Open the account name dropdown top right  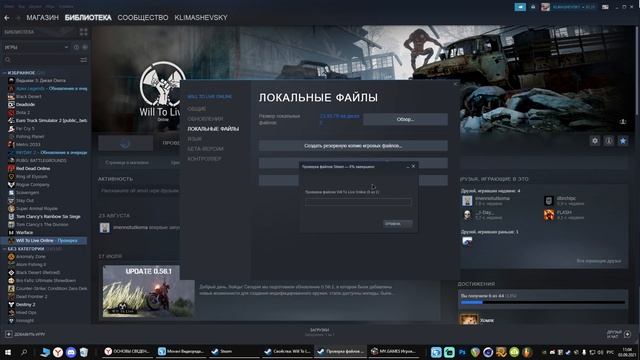pos(573,7)
